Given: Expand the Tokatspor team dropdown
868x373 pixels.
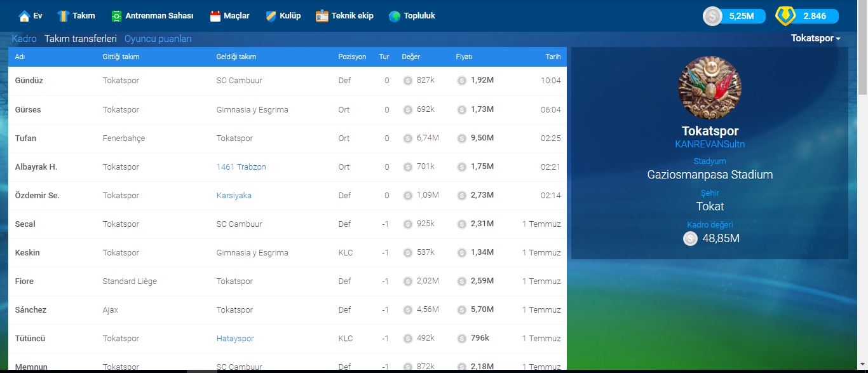Looking at the screenshot, I should [x=815, y=38].
